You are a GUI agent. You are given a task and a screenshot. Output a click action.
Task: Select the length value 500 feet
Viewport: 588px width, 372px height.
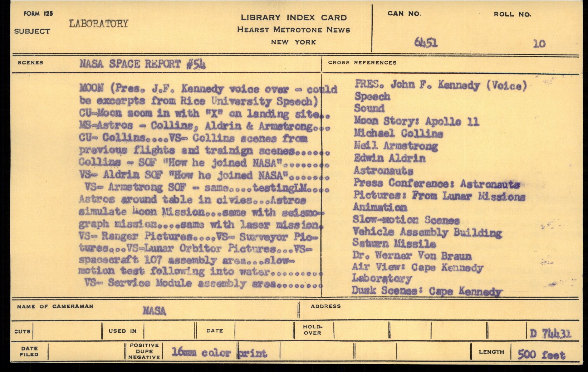point(541,354)
